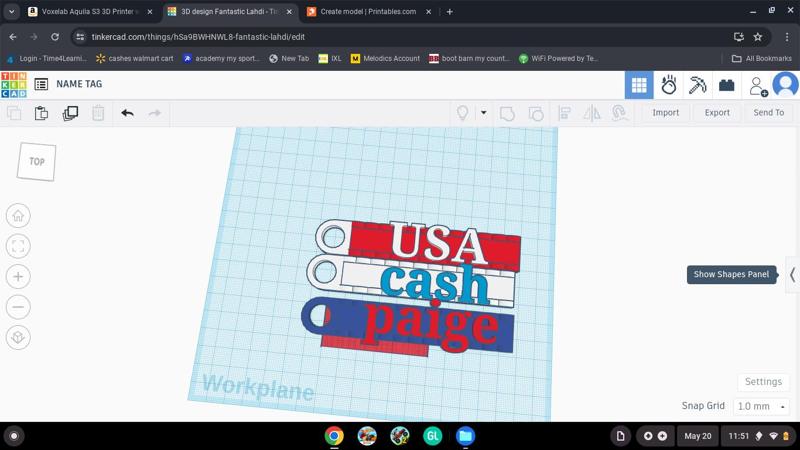The image size is (800, 450).
Task: Click the Home view button
Action: 18,216
